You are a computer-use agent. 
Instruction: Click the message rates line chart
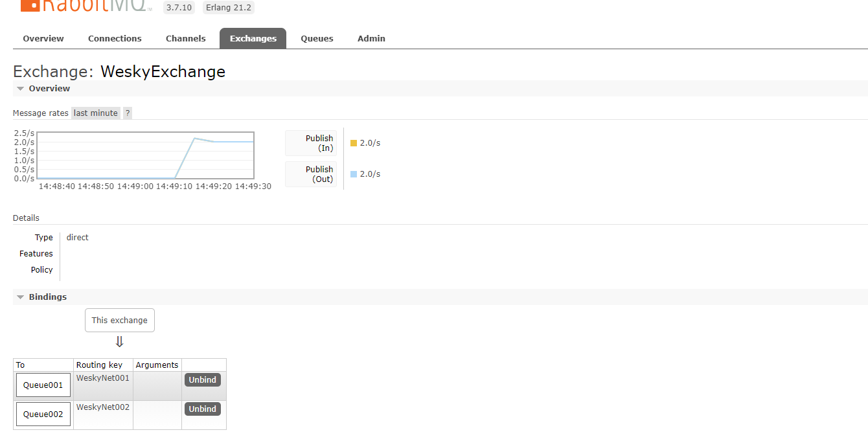(x=145, y=155)
